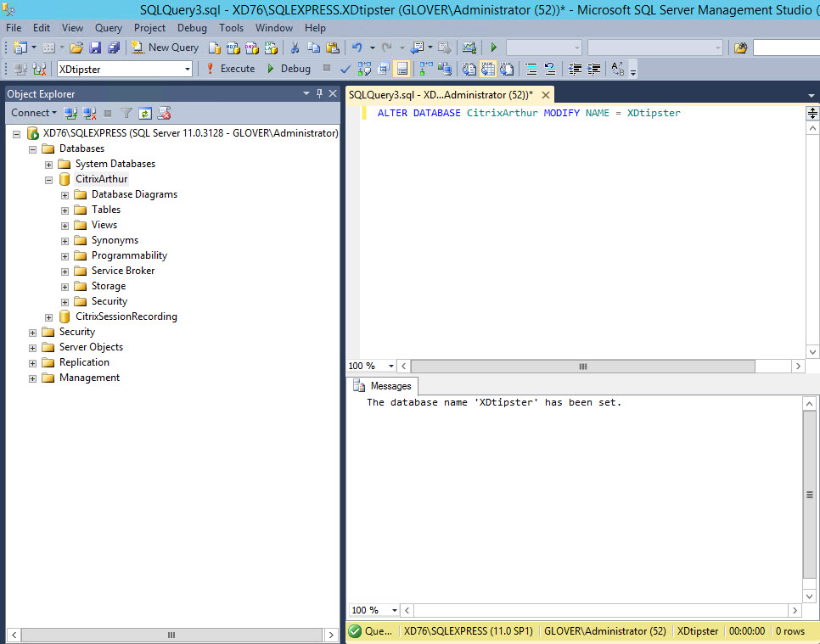Click the Messages pane vertical scrollbar

click(x=809, y=495)
